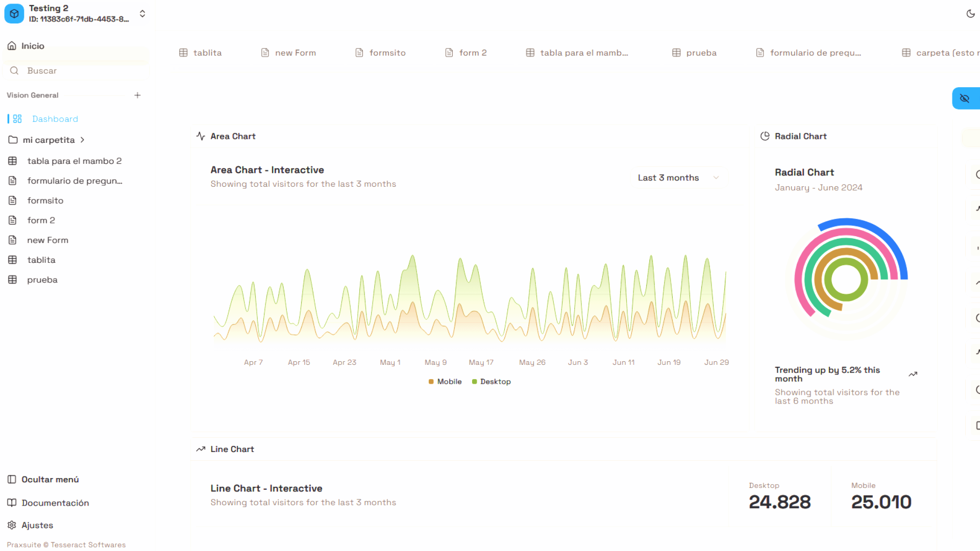Screen dimensions: 980x551
Task: Click the Testing 2 workspace cube icon
Action: (14, 13)
